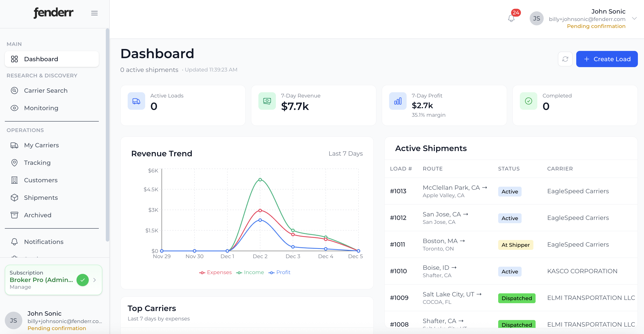Image resolution: width=644 pixels, height=334 pixels.
Task: Click the Dec 2 Income data point
Action: (x=260, y=180)
